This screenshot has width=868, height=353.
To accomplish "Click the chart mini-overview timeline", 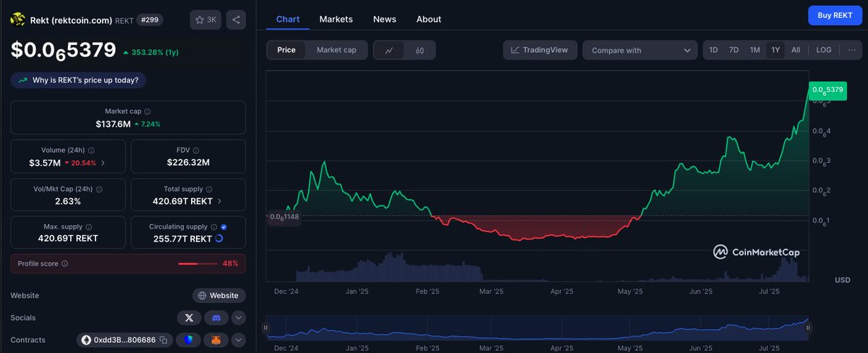I will pos(538,328).
